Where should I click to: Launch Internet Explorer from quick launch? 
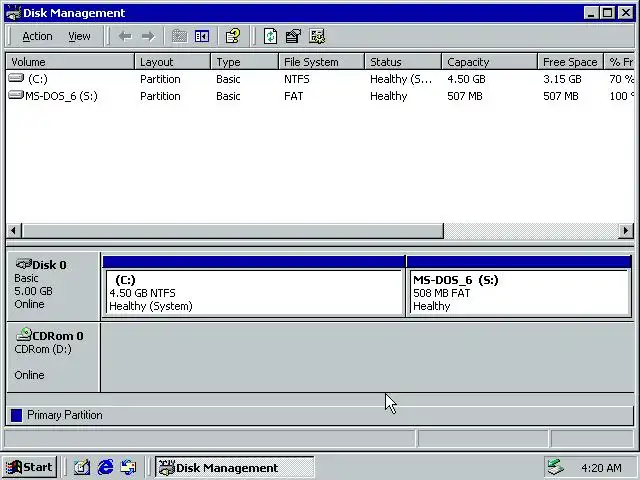[105, 467]
